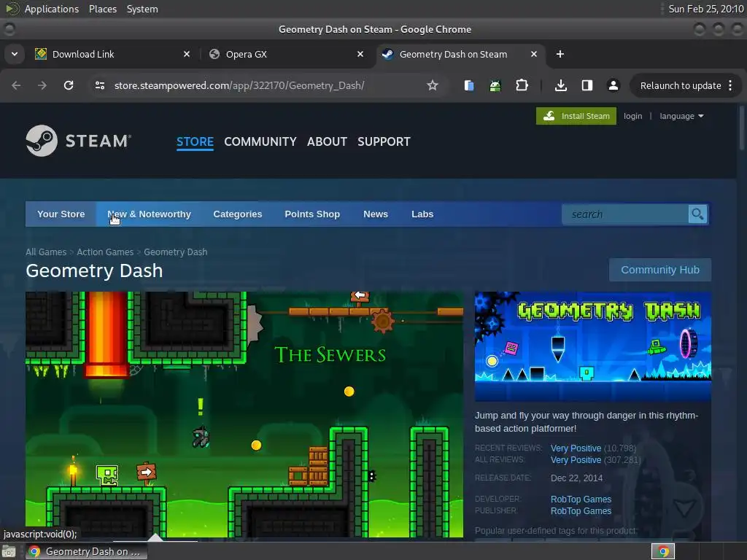Bookmark page with the star icon
This screenshot has height=560, width=747.
[x=432, y=85]
